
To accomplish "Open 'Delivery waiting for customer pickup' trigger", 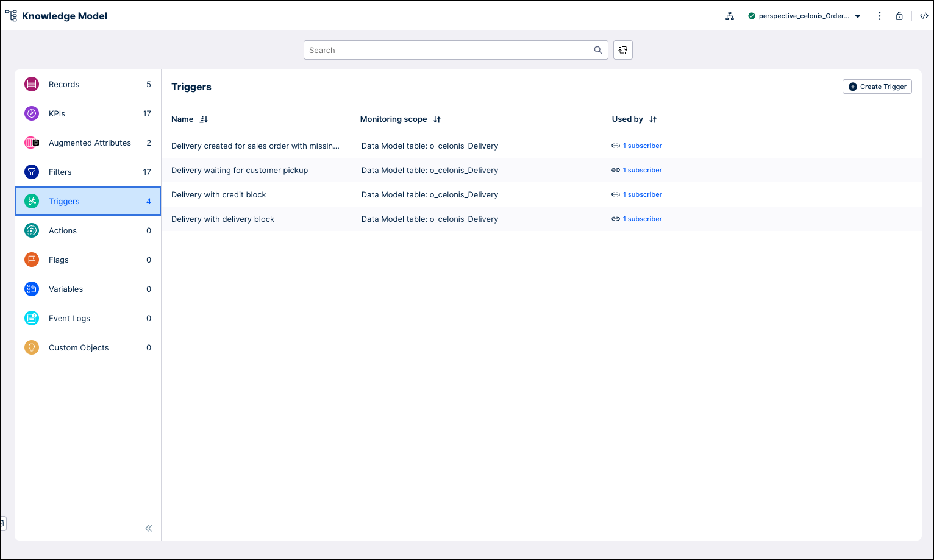I will click(240, 170).
